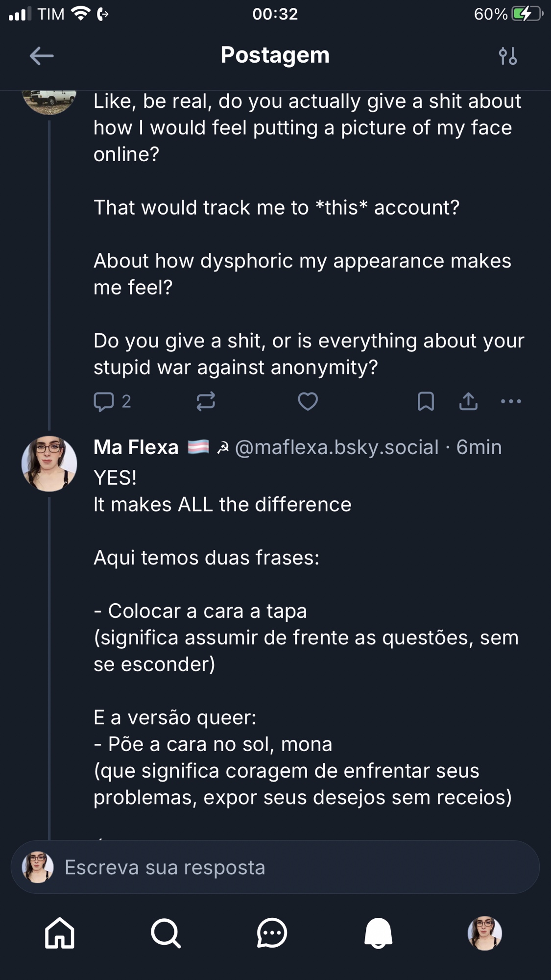Open the @maflexa.bsky.social handle
551x980 pixels.
tap(336, 447)
